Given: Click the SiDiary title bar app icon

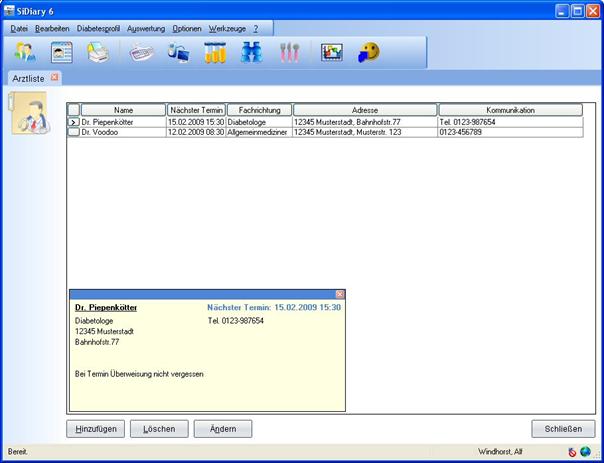Looking at the screenshot, I should click(9, 11).
